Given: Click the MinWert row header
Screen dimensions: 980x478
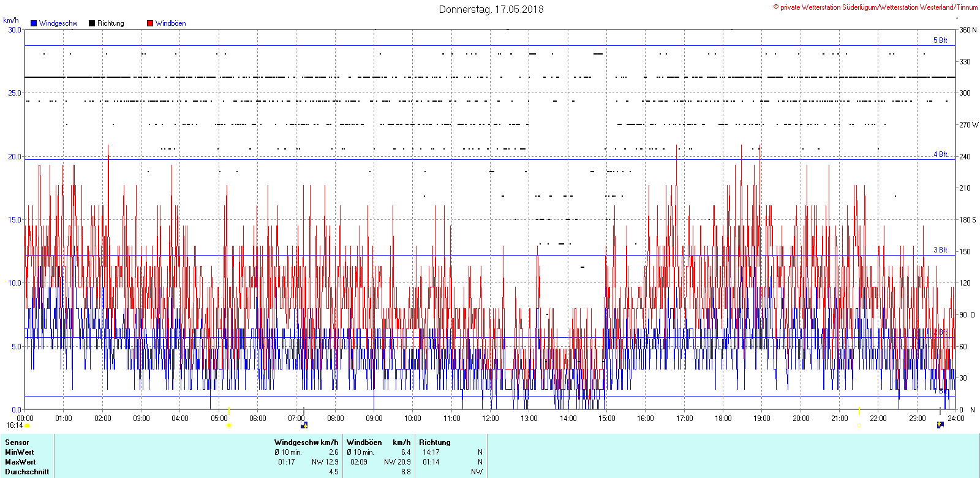Looking at the screenshot, I should click(20, 452).
